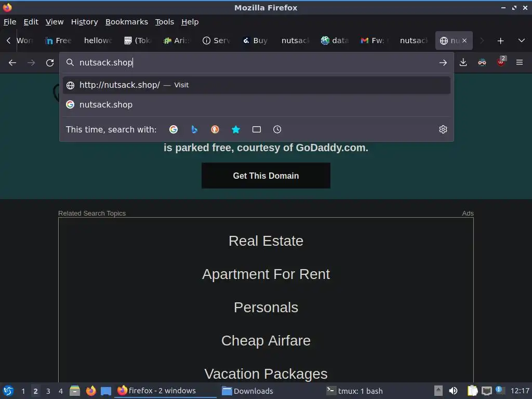
Task: Switch to the 'hellowc' tab
Action: point(98,41)
